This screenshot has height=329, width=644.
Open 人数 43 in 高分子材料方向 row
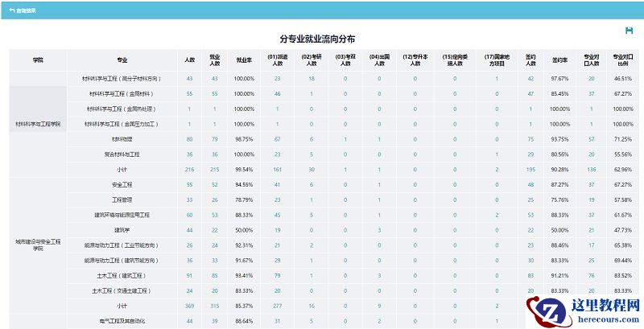coord(189,79)
